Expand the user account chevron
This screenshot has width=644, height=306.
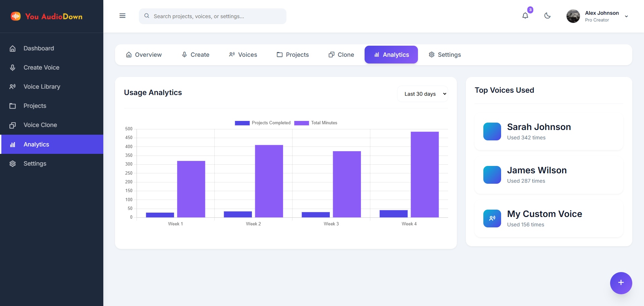(626, 16)
